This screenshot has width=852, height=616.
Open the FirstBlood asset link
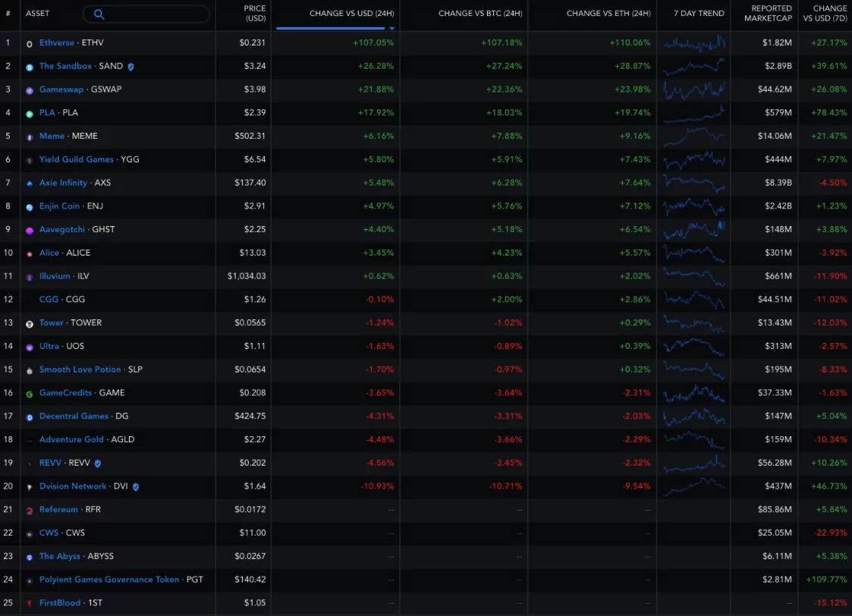coord(60,603)
